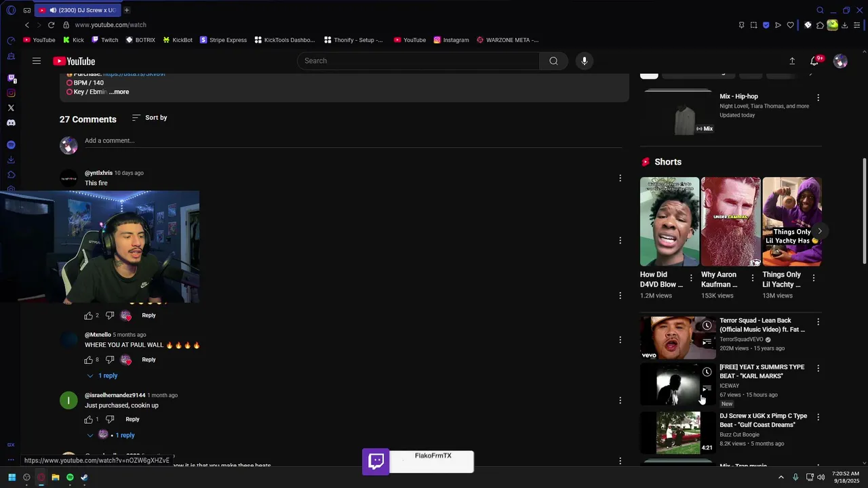Open the How Did D4VD Blow Short thumbnail

[x=669, y=222]
